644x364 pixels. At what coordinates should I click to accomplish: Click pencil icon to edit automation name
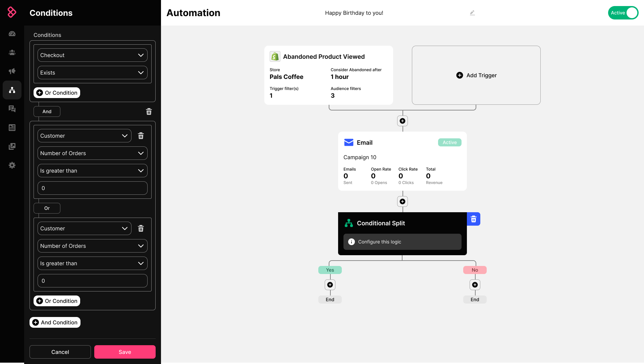(472, 13)
